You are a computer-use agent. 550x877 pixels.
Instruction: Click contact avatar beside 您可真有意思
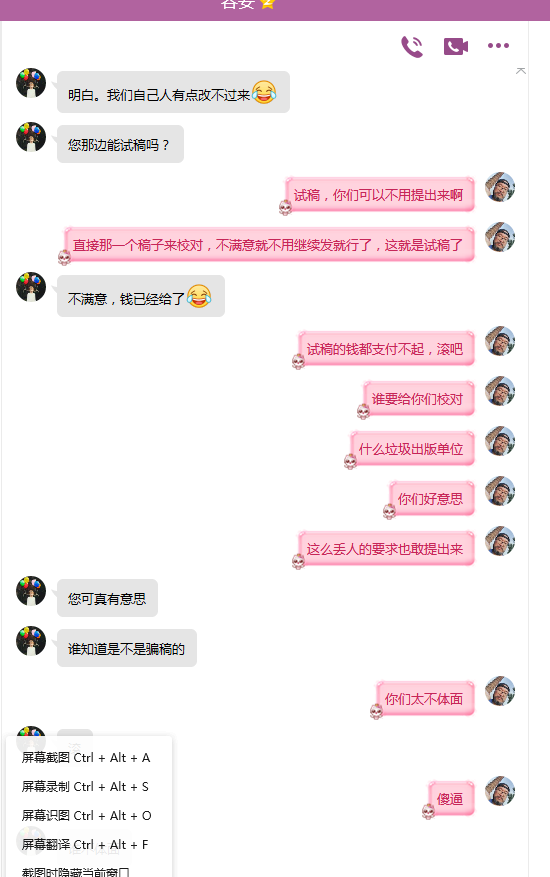(31, 591)
